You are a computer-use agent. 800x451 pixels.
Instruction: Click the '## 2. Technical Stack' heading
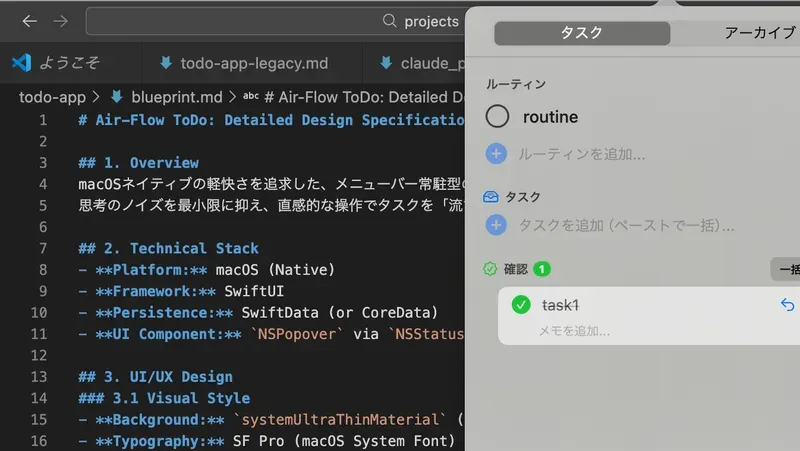click(168, 248)
